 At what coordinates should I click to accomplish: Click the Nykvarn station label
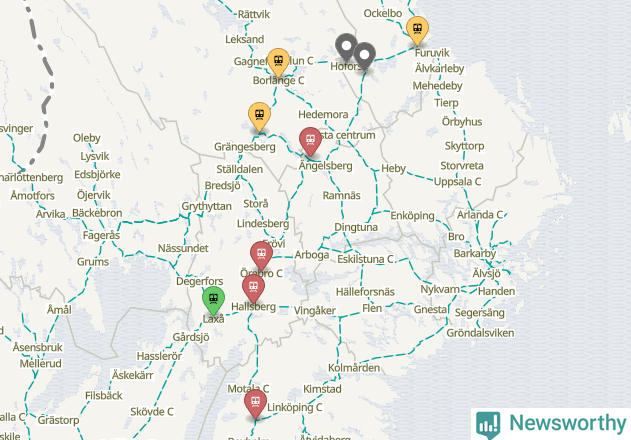pos(440,289)
